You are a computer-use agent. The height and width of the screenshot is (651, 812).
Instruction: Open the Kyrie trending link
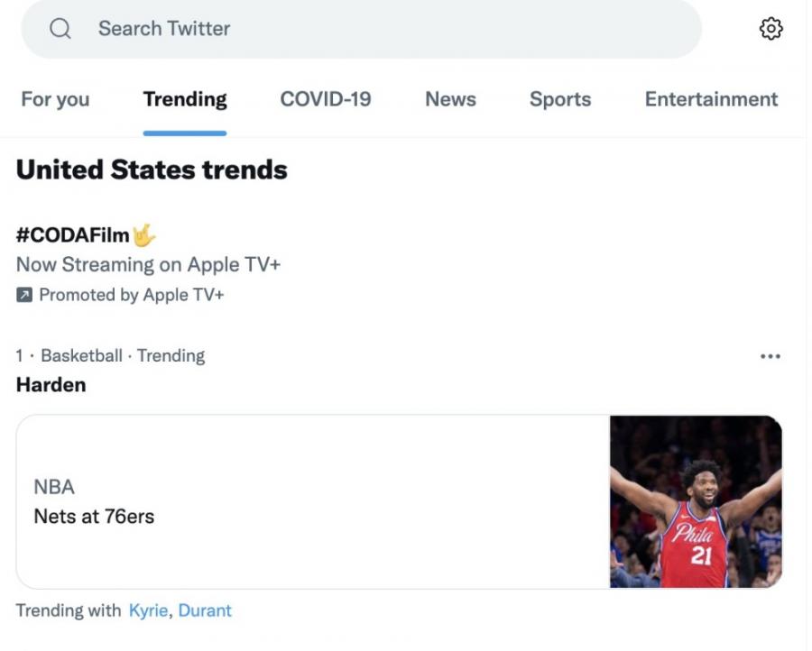[148, 610]
